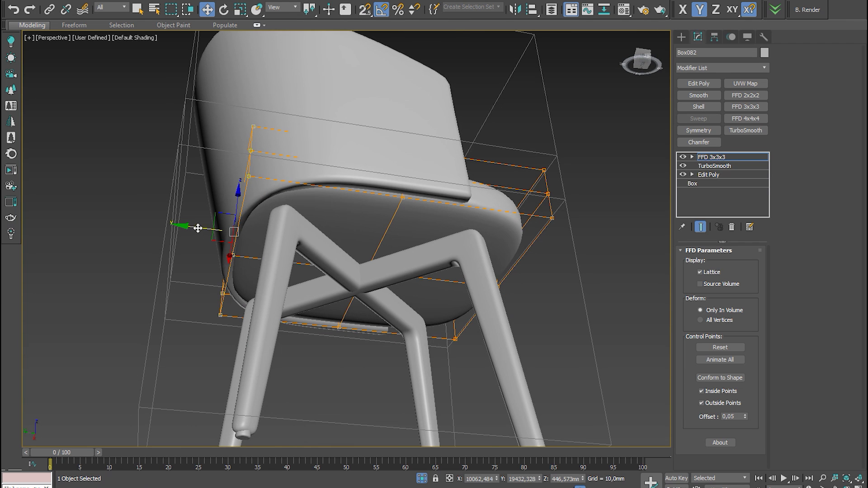Click the object color swatch
Image resolution: width=868 pixels, height=488 pixels.
click(764, 53)
